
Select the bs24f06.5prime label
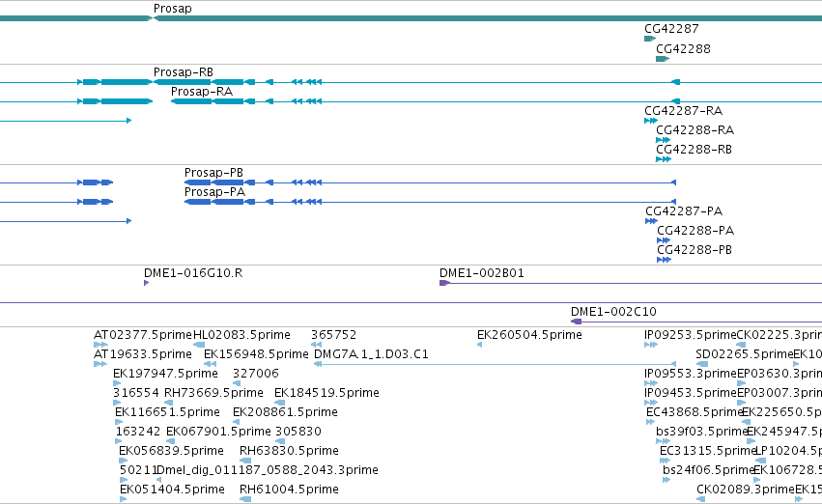(x=708, y=470)
